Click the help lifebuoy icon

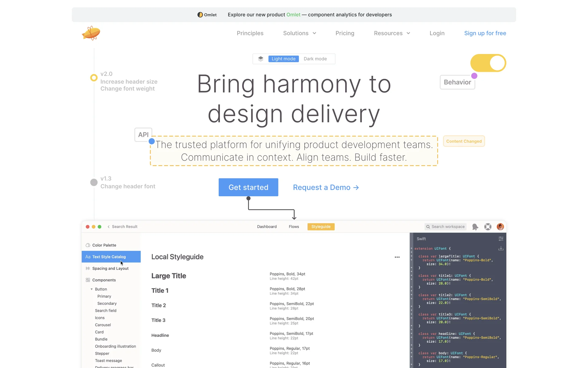point(488,227)
